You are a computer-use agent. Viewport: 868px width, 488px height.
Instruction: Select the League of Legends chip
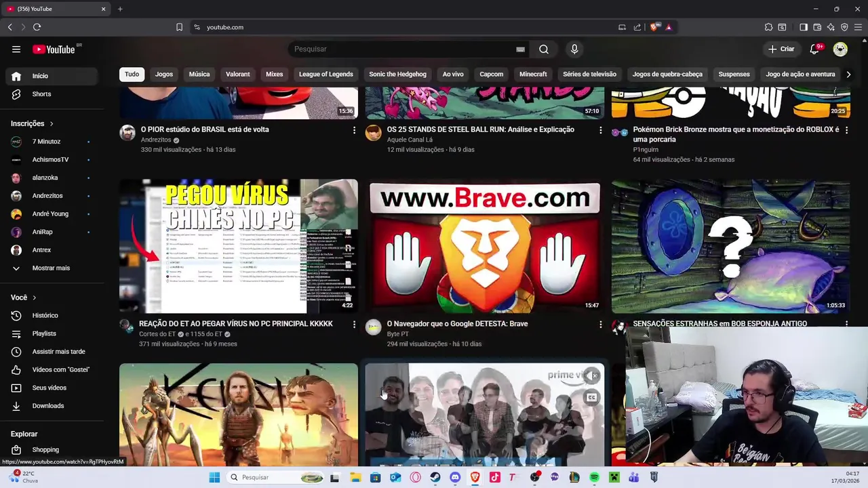click(326, 75)
